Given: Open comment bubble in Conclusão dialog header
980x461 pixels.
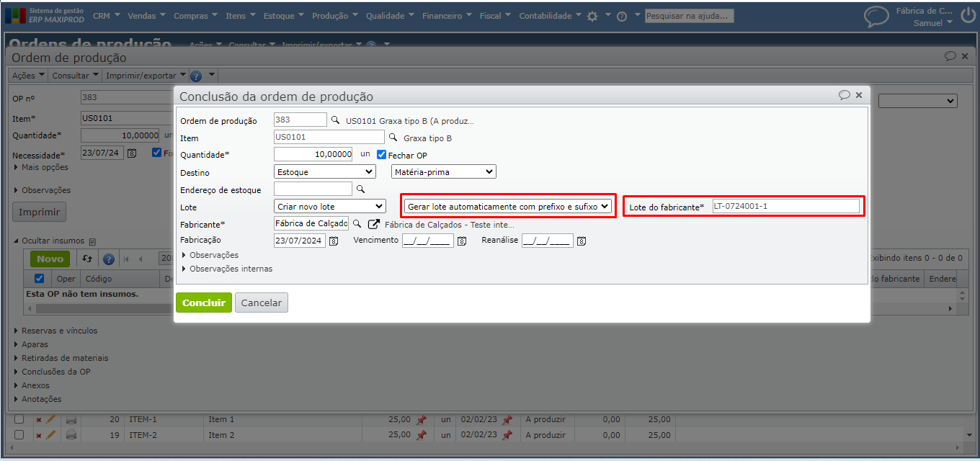Looking at the screenshot, I should pos(845,95).
